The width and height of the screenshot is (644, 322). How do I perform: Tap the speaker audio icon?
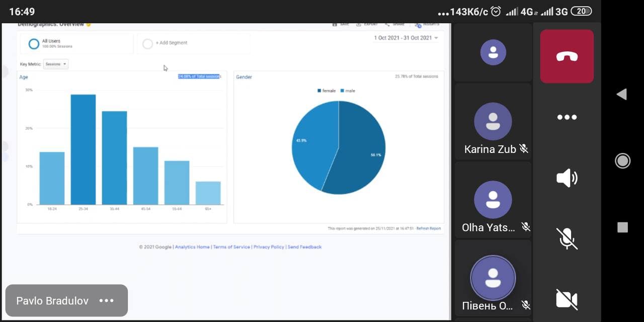tap(567, 178)
